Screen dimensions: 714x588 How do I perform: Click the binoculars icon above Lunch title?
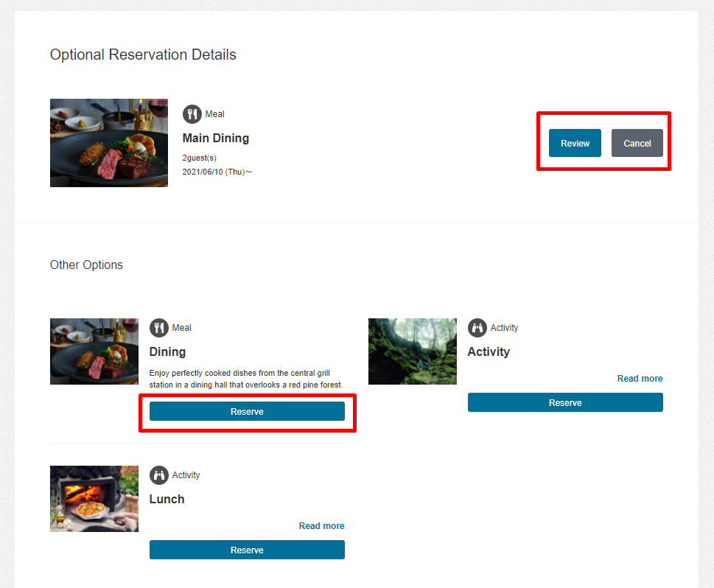pyautogui.click(x=159, y=475)
